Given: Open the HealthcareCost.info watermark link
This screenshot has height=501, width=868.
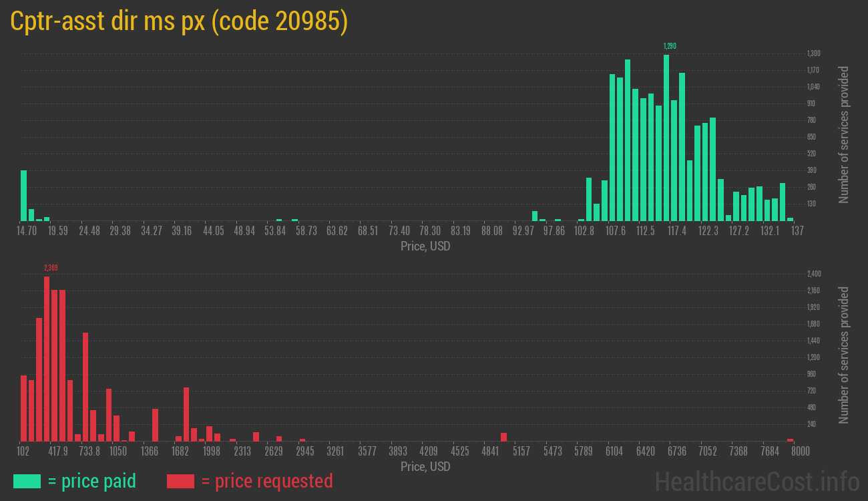Looking at the screenshot, I should 756,481.
